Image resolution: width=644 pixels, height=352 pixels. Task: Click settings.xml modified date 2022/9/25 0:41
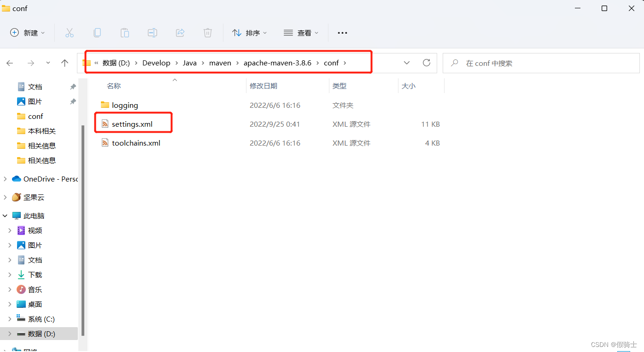[x=275, y=124]
